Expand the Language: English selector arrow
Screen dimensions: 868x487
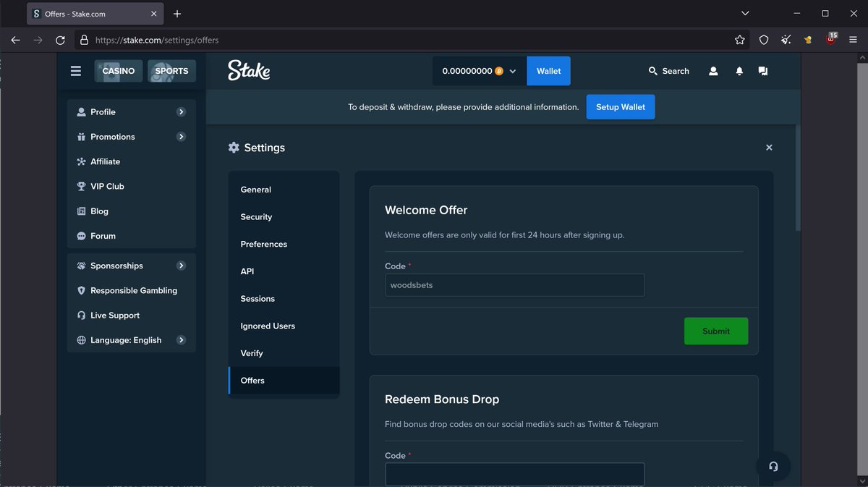click(x=181, y=340)
